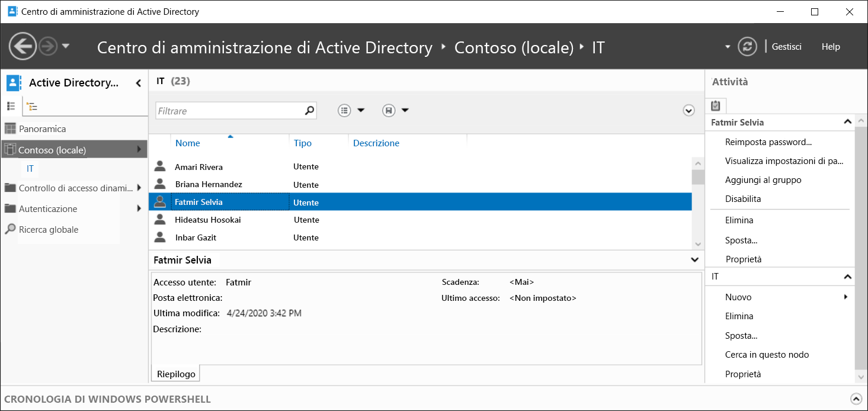Screen dimensions: 868x411
Task: Open the Nuovo submenu arrow
Action: pos(846,297)
